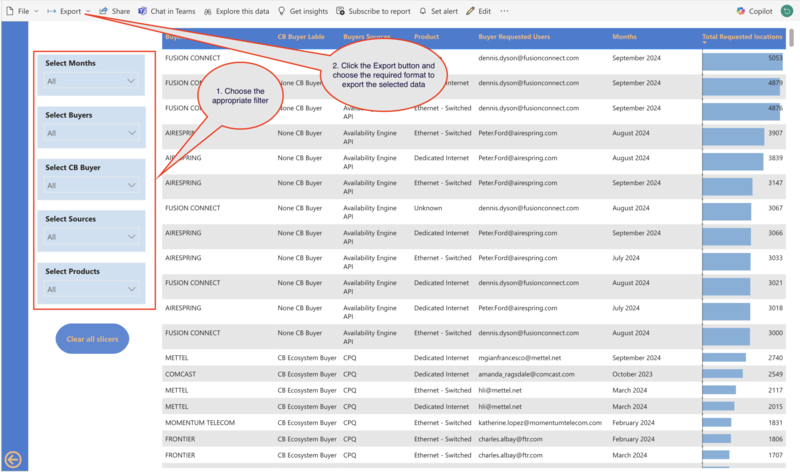Click the File page icon
Image resolution: width=800 pixels, height=472 pixels.
10,11
